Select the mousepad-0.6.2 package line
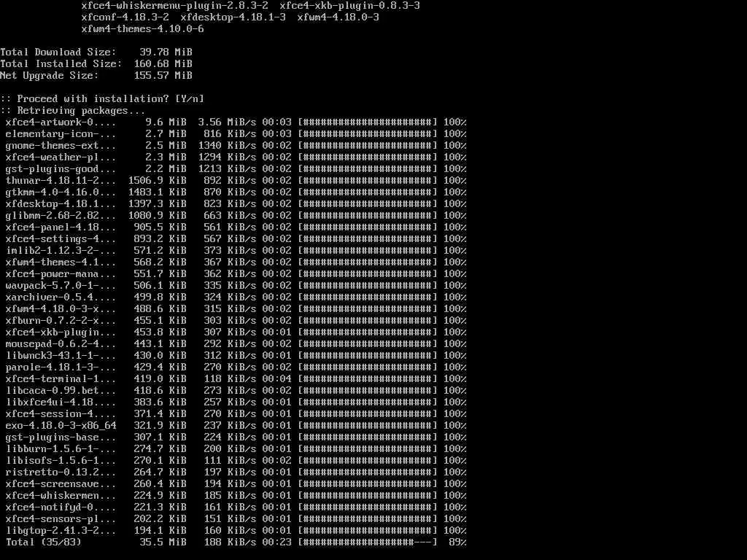Screen dimensions: 747x560 pyautogui.click(x=236, y=344)
